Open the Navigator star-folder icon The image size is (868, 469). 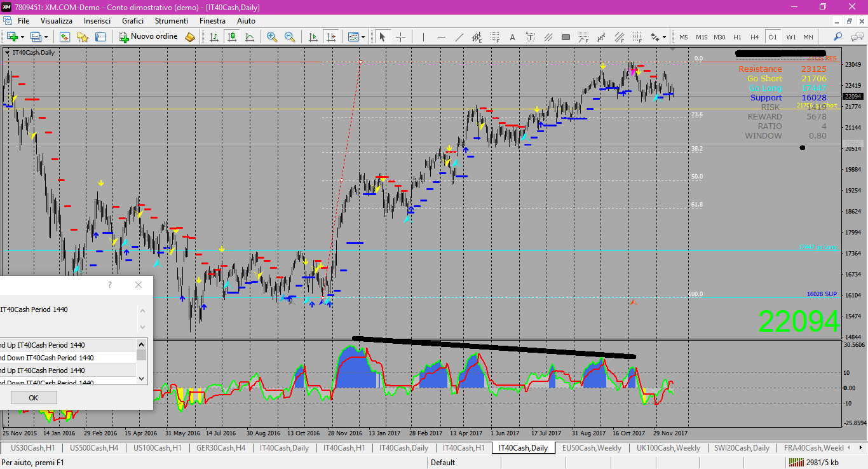point(83,37)
